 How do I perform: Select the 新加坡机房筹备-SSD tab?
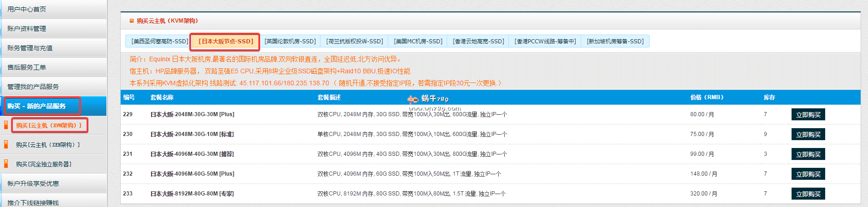click(615, 41)
